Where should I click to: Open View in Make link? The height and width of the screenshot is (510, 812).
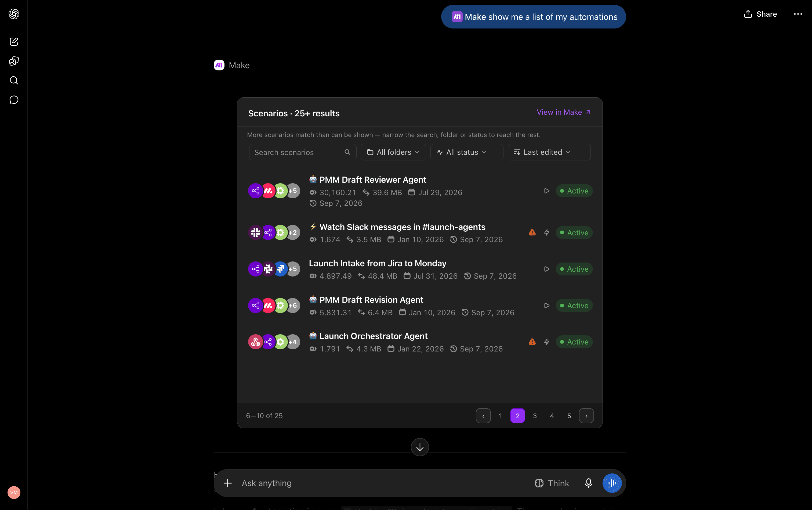coord(564,112)
